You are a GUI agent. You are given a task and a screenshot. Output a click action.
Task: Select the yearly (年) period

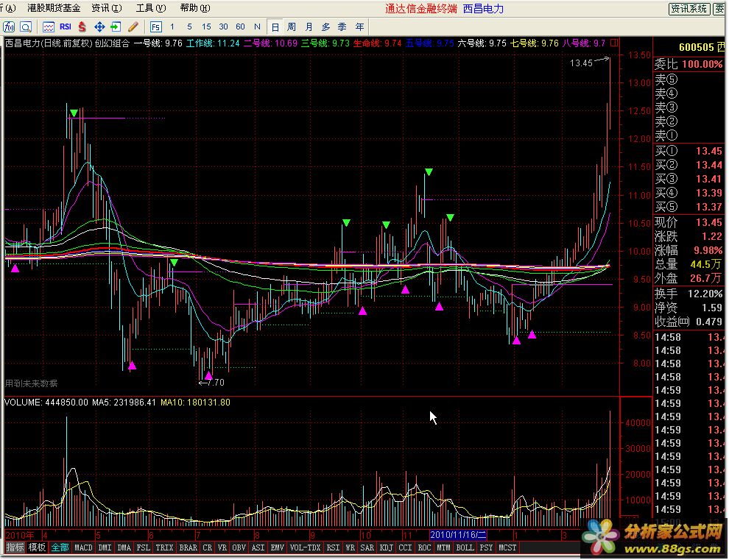pyautogui.click(x=359, y=27)
